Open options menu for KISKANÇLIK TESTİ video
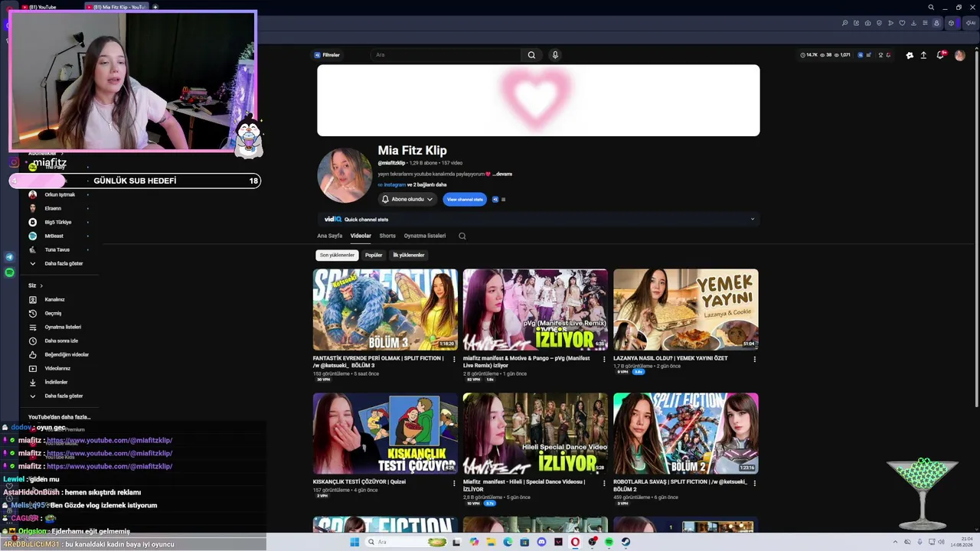 454,483
